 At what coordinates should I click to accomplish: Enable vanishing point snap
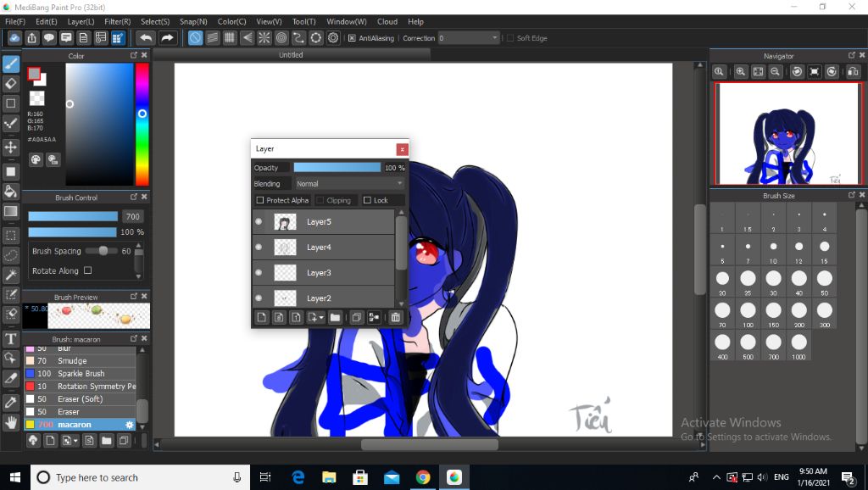(247, 37)
